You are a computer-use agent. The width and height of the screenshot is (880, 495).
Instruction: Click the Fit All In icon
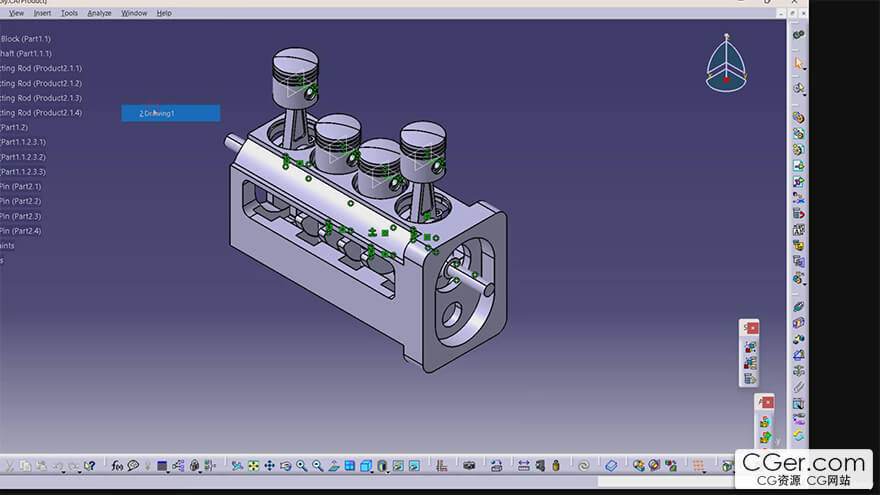[254, 466]
